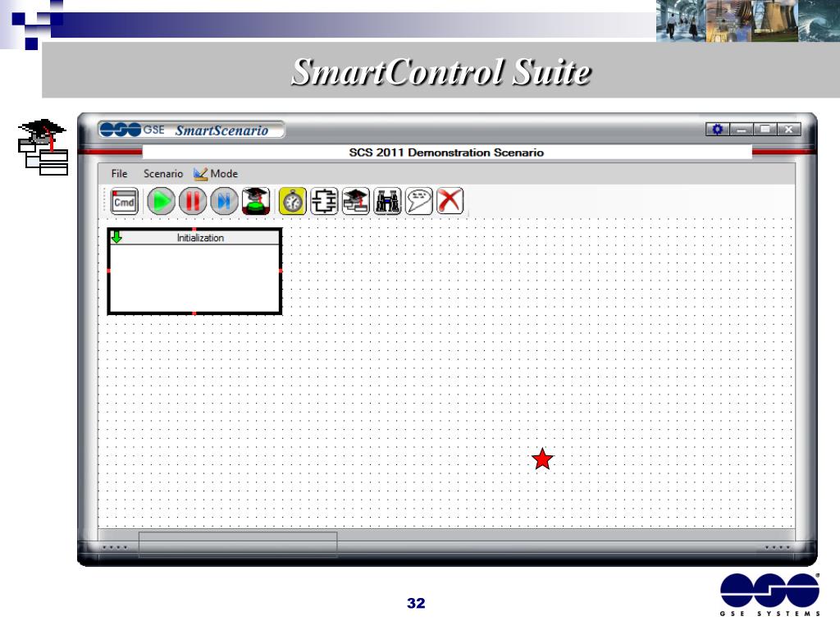The image size is (840, 630).
Task: Click the SCS 2011 Demonstration Scenario title
Action: click(446, 153)
